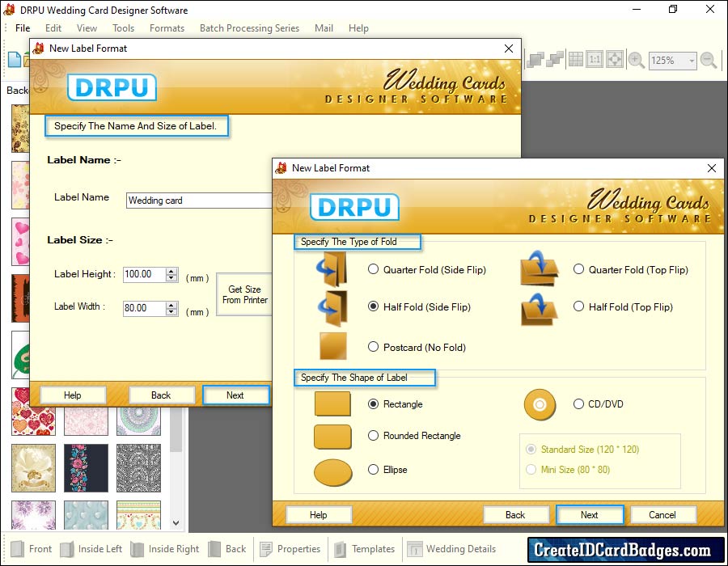Click the Label Name text field

pos(199,201)
